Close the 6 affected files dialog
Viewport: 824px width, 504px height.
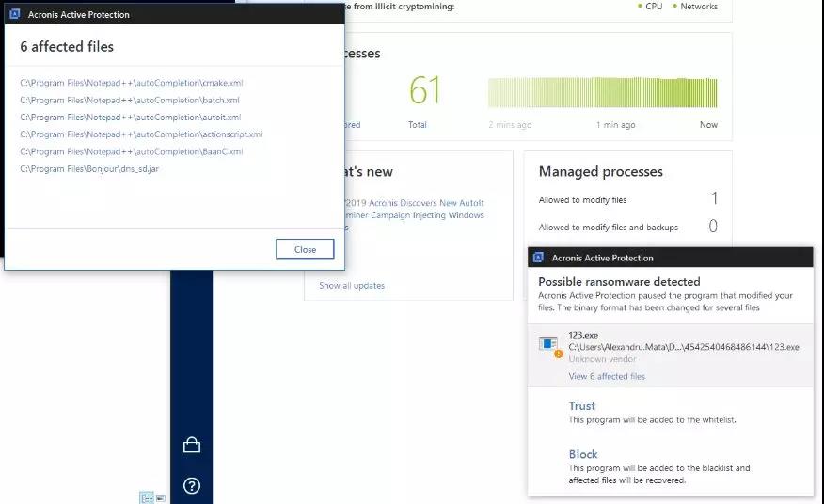click(305, 250)
